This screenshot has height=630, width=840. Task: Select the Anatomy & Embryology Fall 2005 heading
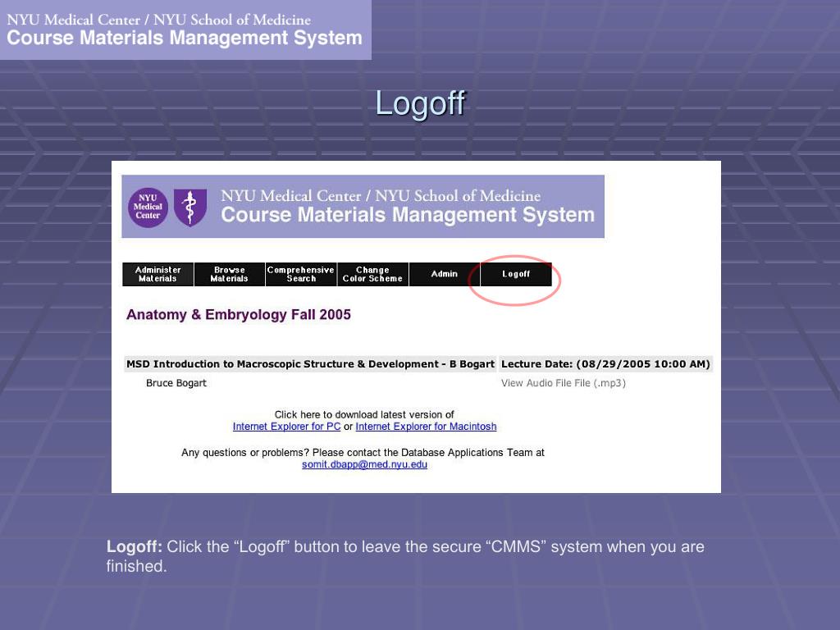[x=239, y=314]
